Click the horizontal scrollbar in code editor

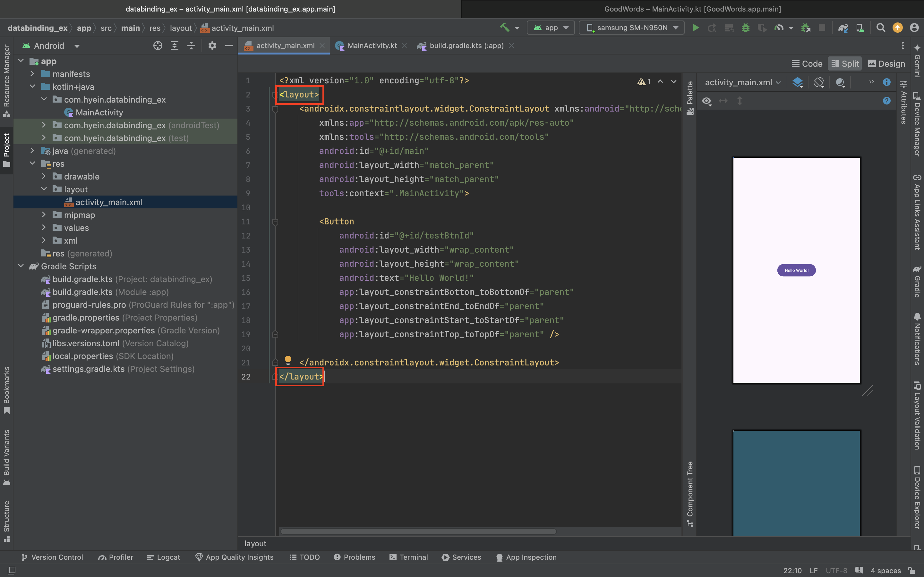418,531
